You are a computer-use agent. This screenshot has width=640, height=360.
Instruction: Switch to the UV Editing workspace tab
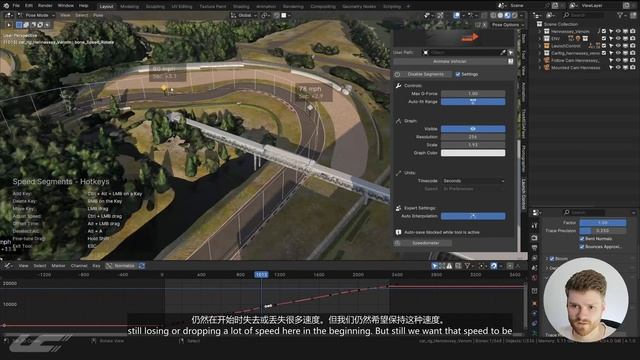click(x=182, y=7)
